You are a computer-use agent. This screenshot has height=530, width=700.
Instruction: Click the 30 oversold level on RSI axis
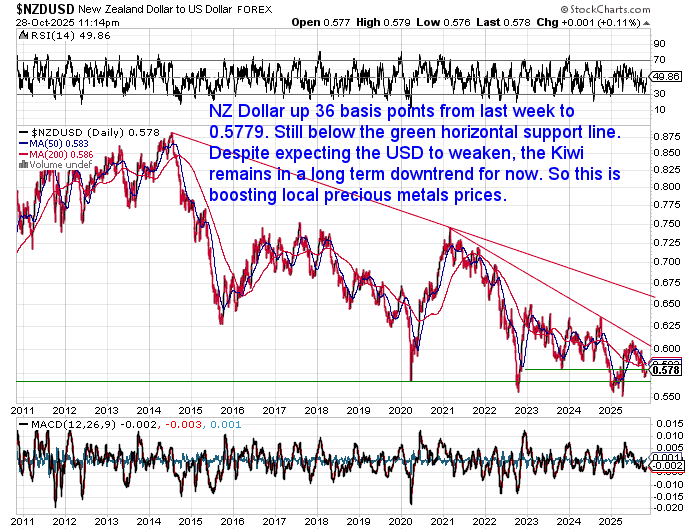pos(659,93)
